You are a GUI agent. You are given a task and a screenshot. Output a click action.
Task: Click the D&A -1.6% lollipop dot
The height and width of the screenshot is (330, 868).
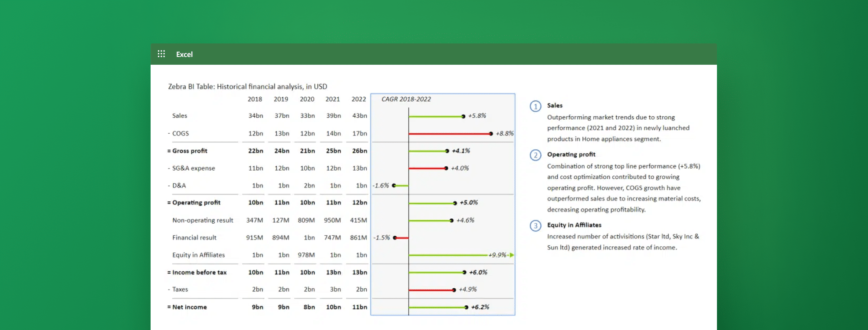pos(394,185)
